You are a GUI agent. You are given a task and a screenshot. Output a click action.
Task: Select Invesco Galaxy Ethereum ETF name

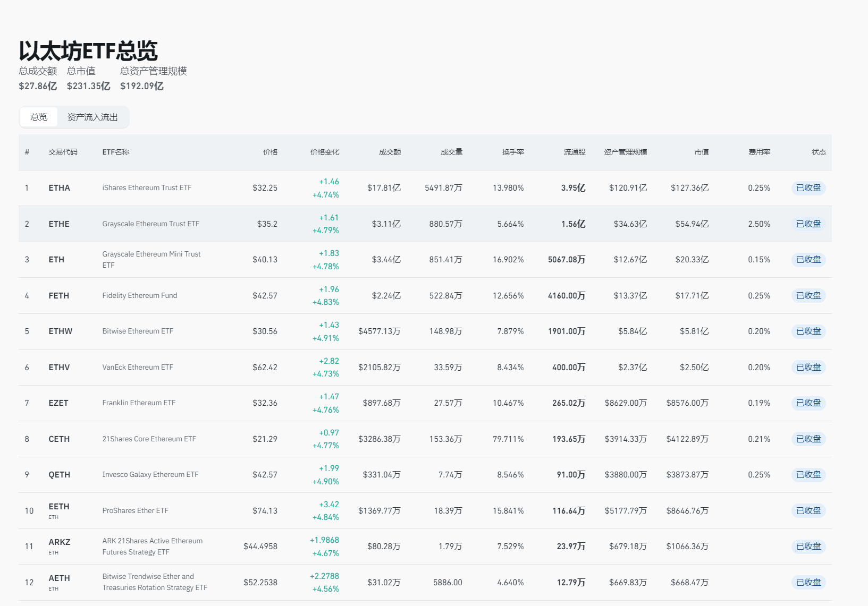150,475
